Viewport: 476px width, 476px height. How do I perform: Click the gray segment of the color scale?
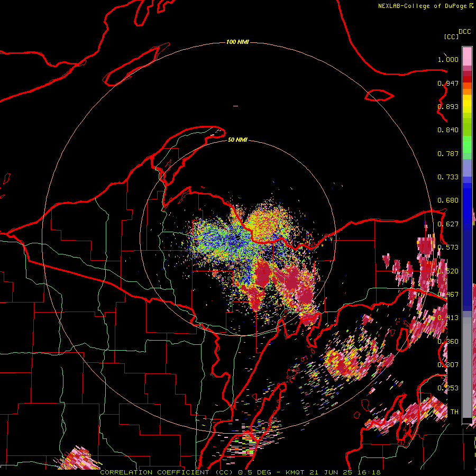click(x=467, y=368)
